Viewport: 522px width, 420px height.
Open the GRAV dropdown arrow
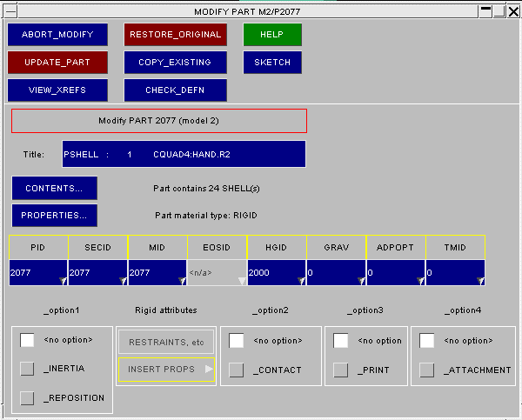(x=361, y=281)
